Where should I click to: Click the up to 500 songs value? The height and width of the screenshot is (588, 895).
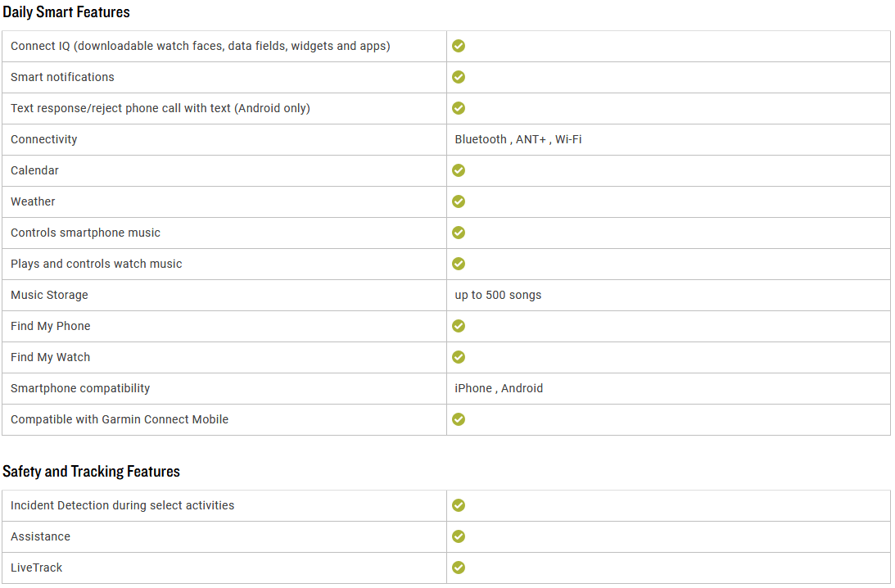(498, 295)
